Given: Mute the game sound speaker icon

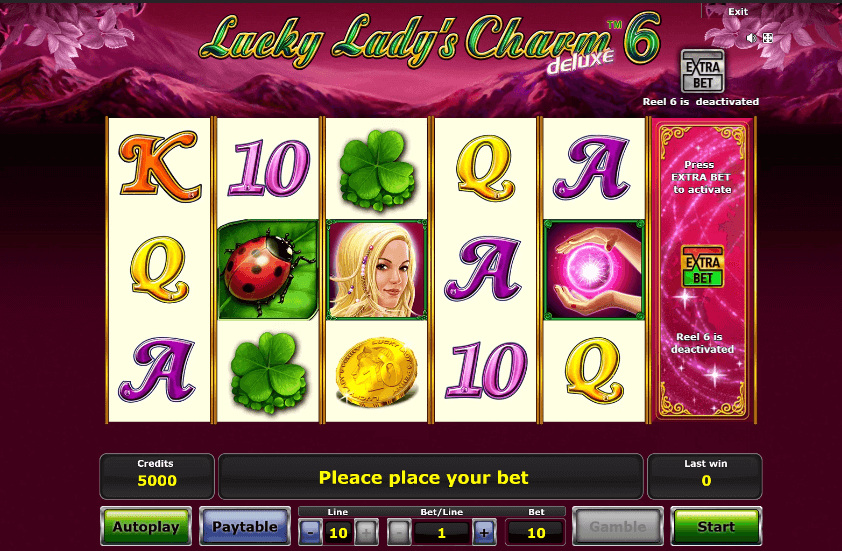Looking at the screenshot, I should 751,38.
